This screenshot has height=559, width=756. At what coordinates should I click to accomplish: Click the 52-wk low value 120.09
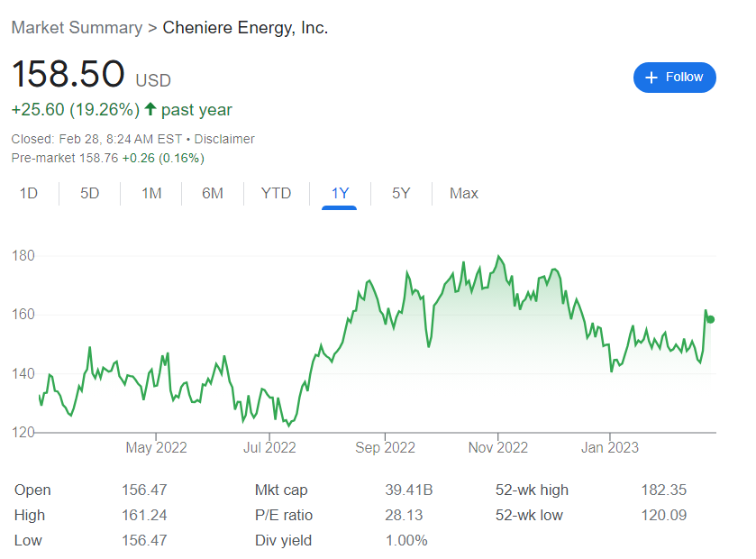tap(664, 515)
